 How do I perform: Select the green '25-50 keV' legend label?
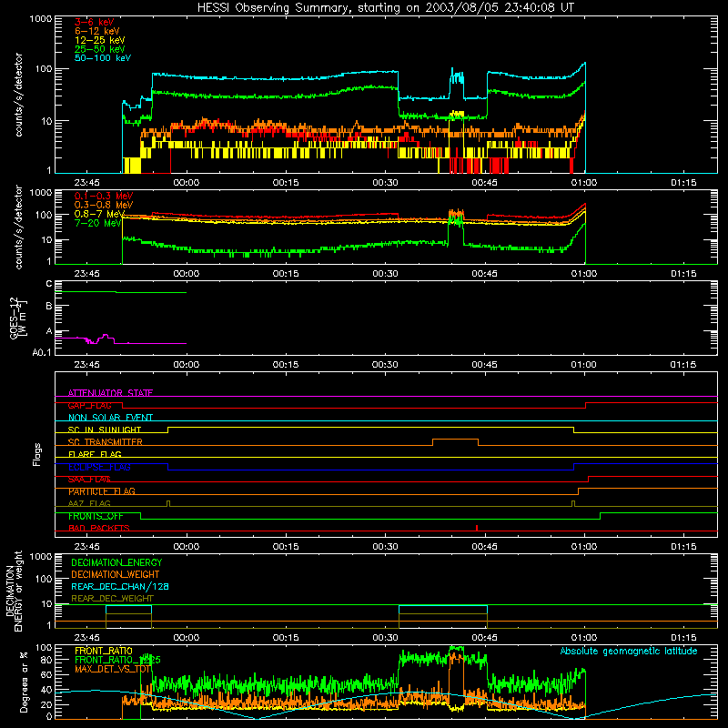point(100,49)
